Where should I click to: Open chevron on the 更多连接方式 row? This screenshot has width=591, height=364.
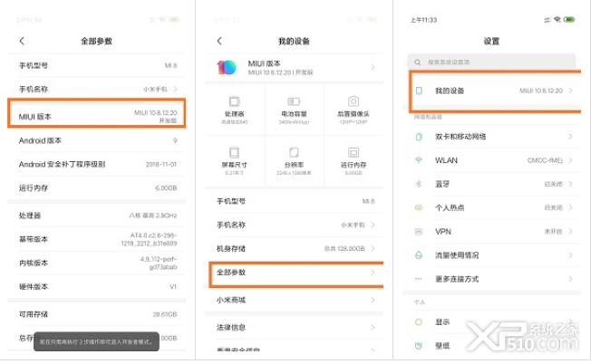click(x=571, y=279)
